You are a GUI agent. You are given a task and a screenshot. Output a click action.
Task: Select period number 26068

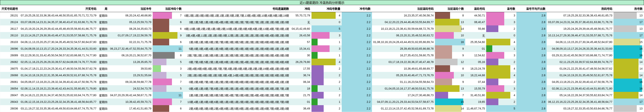pos(14,75)
